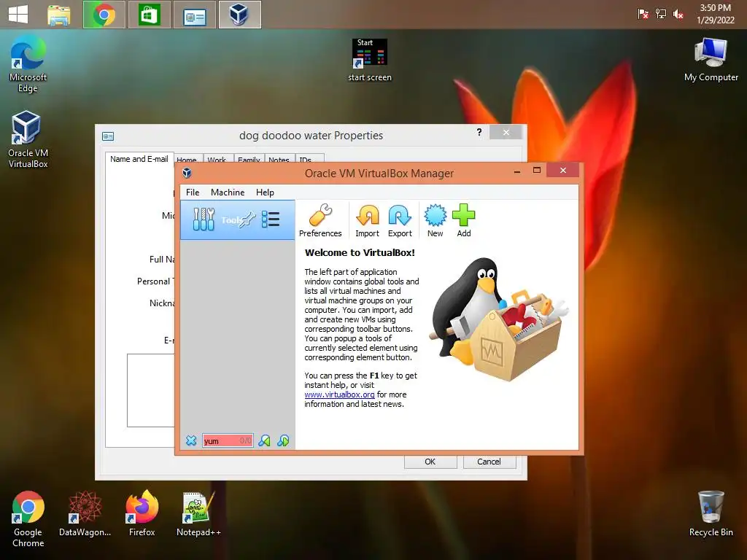Click the e-mail list box in Properties

tap(150, 391)
